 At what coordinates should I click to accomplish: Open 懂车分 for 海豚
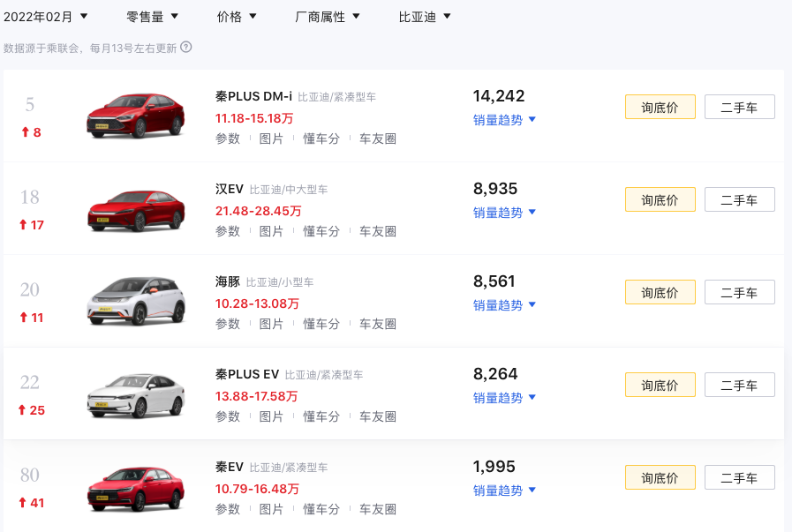click(321, 324)
